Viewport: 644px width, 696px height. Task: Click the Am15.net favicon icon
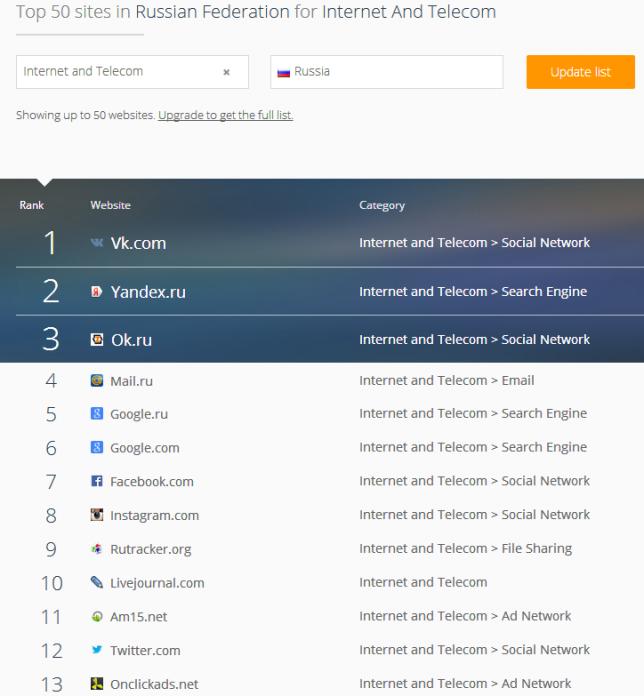97,617
